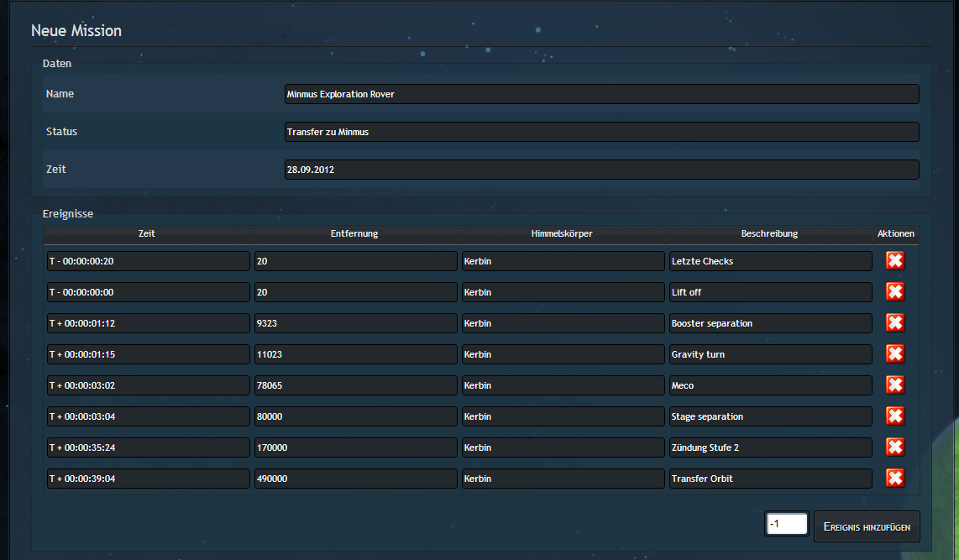Click the distance field showing 78065

pyautogui.click(x=355, y=385)
